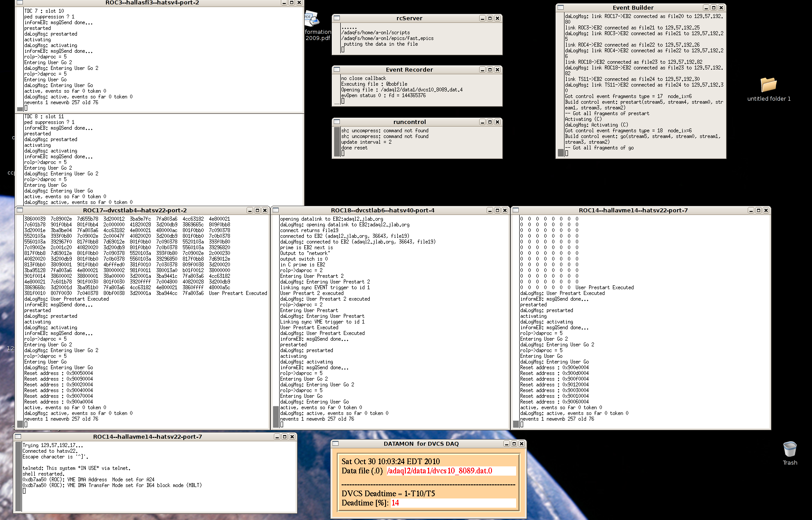
Task: Minimize the ROC17 dvcstlab4 window
Action: coord(250,211)
